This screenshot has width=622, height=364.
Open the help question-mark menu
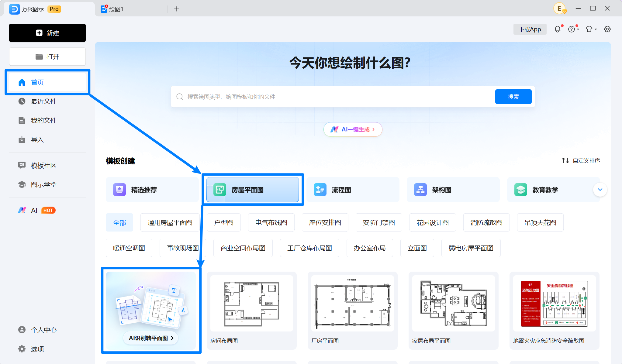coord(573,29)
